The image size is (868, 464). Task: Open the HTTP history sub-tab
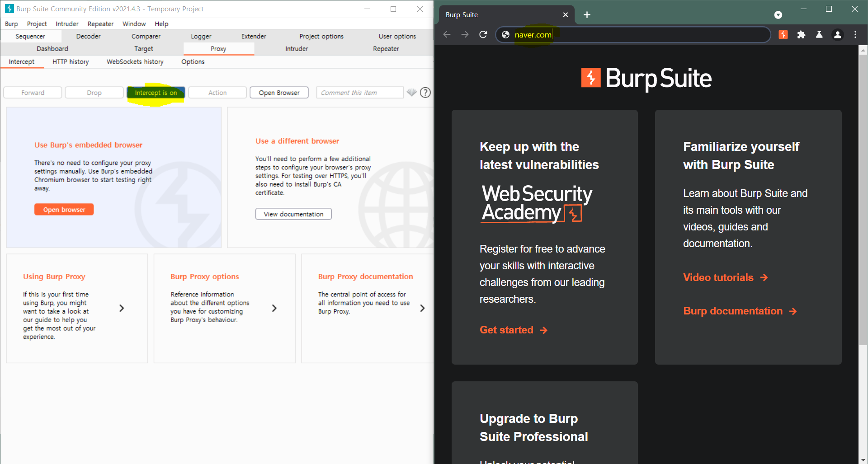coord(71,62)
